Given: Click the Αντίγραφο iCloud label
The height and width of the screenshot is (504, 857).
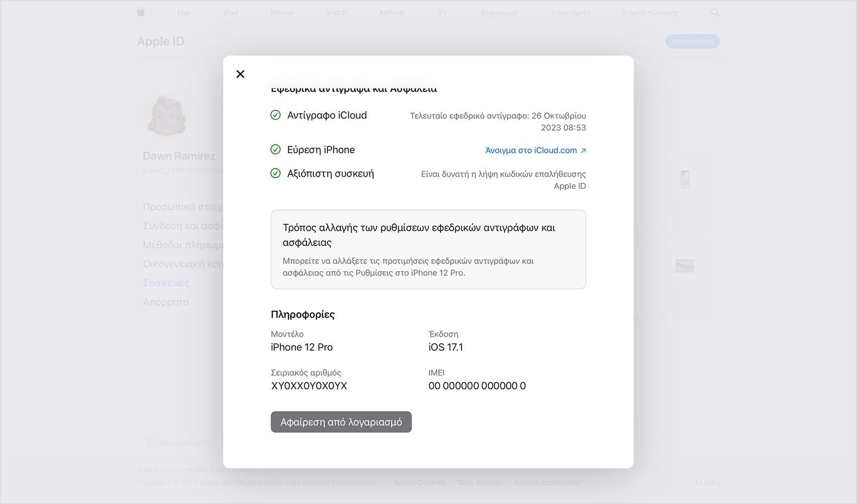Looking at the screenshot, I should [x=327, y=115].
